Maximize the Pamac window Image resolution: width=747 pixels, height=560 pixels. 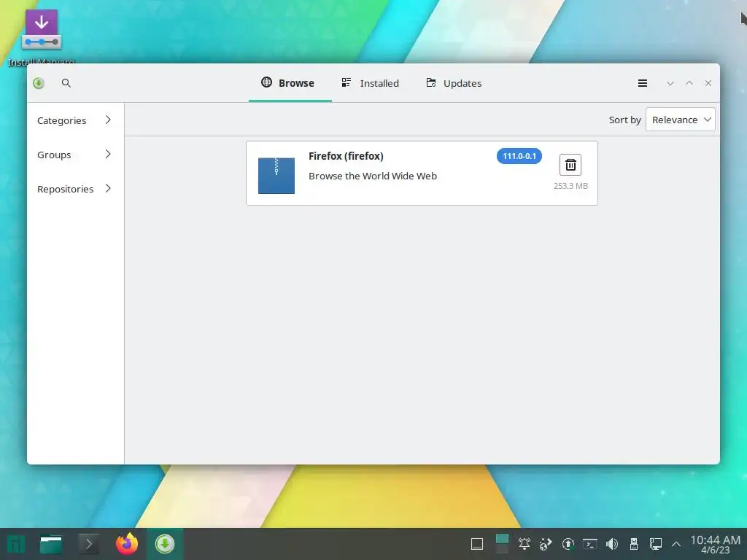689,83
